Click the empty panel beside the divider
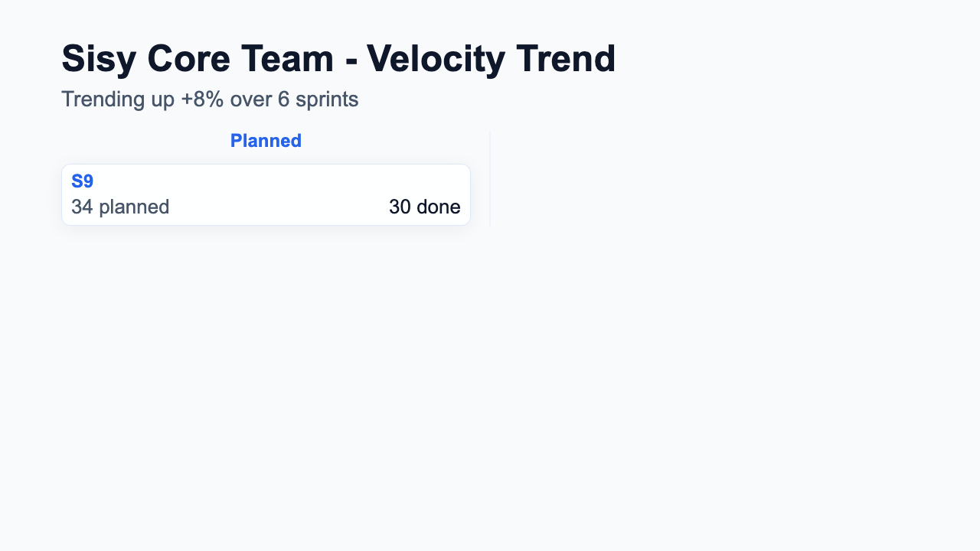 pyautogui.click(x=689, y=179)
